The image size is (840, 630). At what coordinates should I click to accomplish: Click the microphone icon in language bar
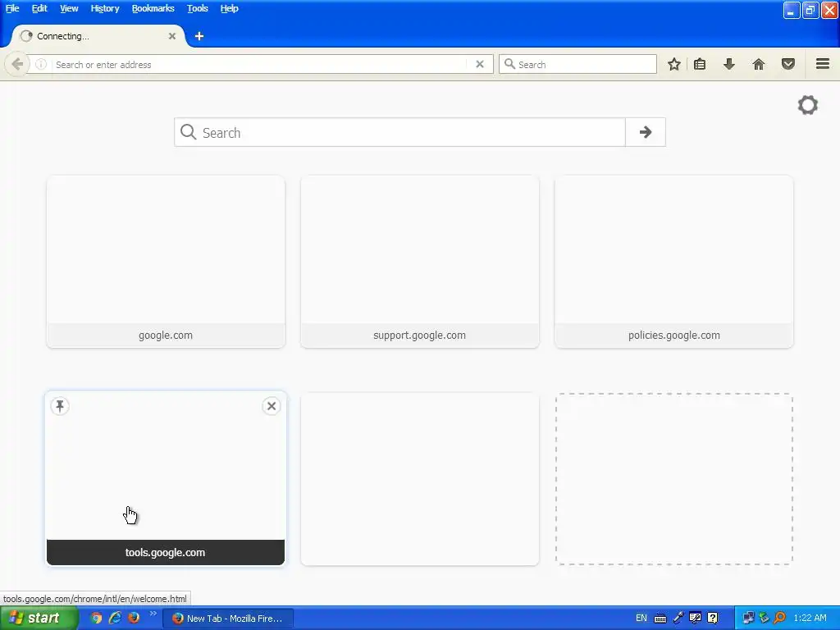tap(678, 619)
